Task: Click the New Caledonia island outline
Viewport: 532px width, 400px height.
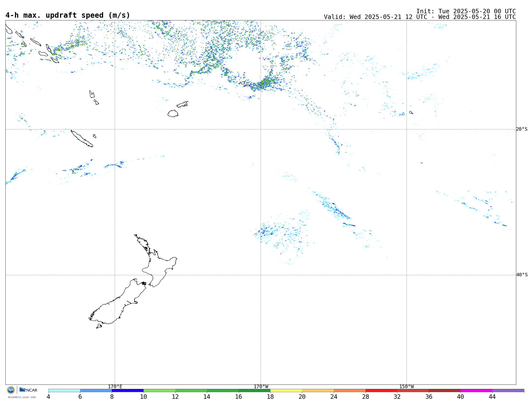Action: pos(82,138)
